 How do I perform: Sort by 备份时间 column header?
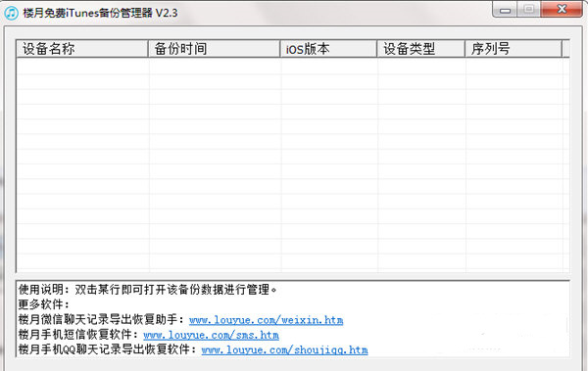point(214,49)
